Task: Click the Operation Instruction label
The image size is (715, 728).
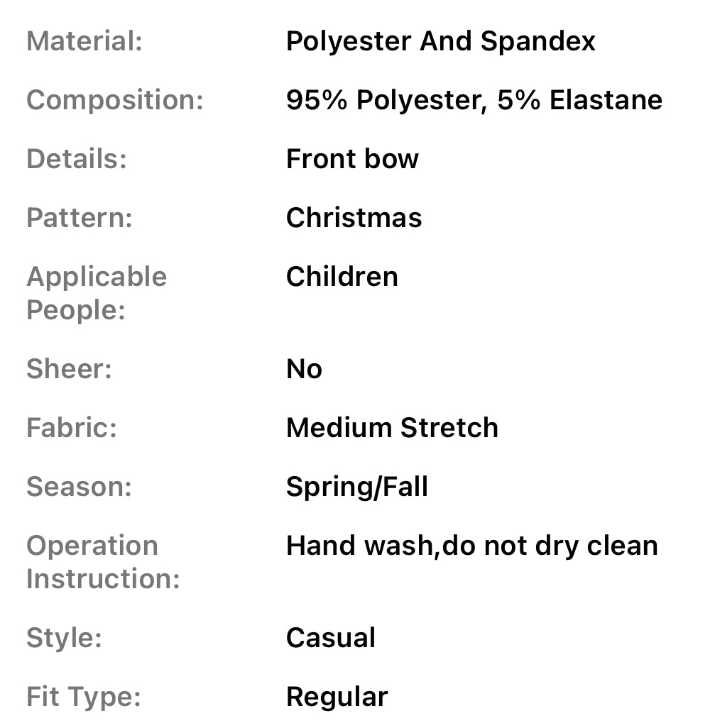Action: (x=103, y=562)
